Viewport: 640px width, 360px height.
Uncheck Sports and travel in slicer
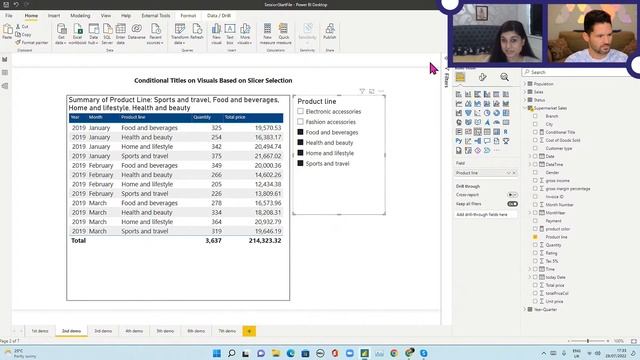[300, 163]
